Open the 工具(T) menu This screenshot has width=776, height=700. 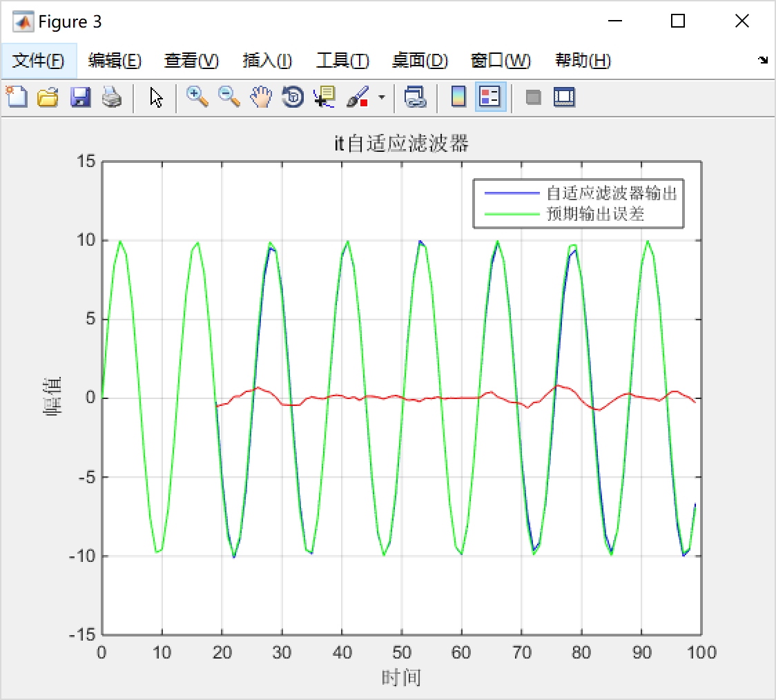tap(342, 60)
